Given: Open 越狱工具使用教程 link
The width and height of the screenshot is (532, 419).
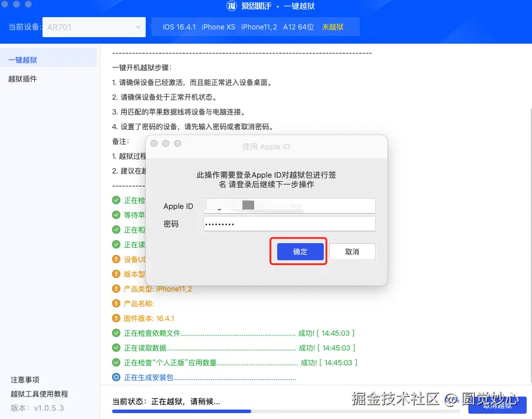Looking at the screenshot, I should [x=40, y=394].
